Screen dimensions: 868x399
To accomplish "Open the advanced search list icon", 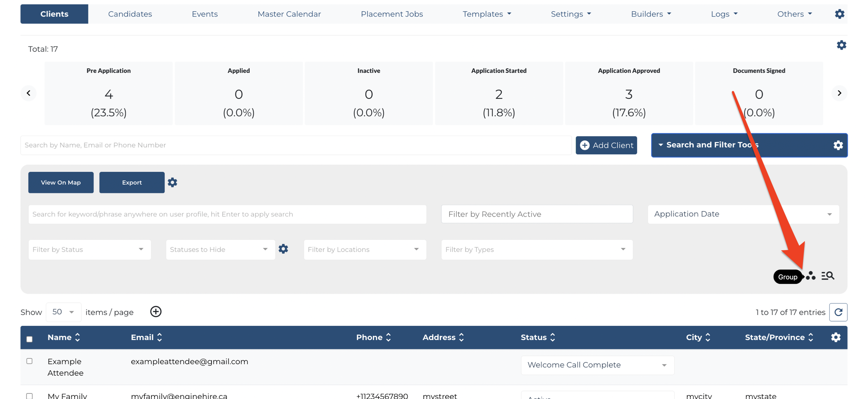I will point(827,276).
